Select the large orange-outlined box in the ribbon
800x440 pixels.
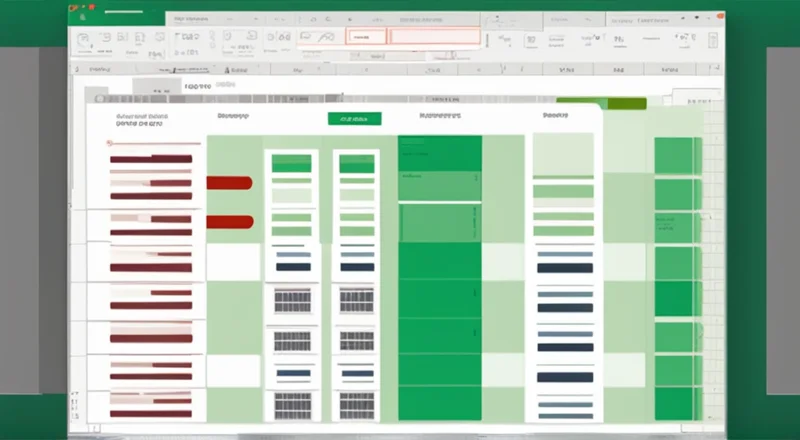coord(434,36)
